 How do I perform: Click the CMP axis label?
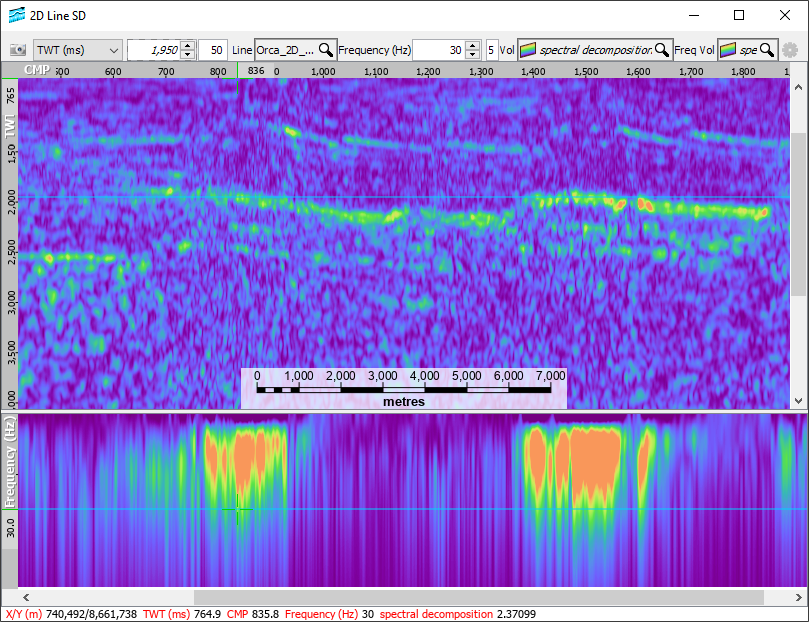click(x=37, y=70)
